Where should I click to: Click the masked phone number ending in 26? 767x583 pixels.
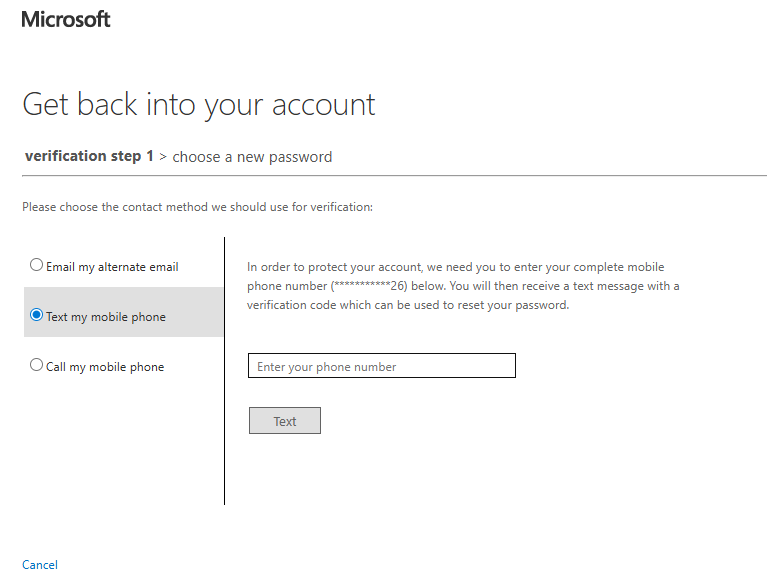(369, 286)
